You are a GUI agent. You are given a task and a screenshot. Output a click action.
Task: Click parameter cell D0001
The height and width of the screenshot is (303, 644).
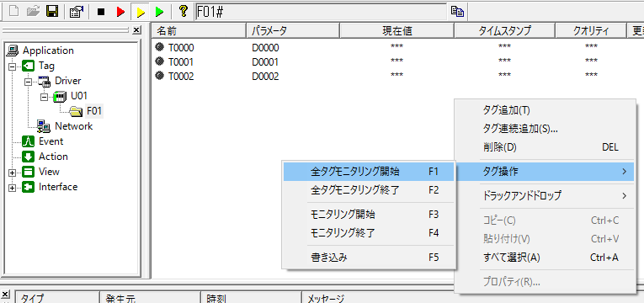(x=265, y=62)
